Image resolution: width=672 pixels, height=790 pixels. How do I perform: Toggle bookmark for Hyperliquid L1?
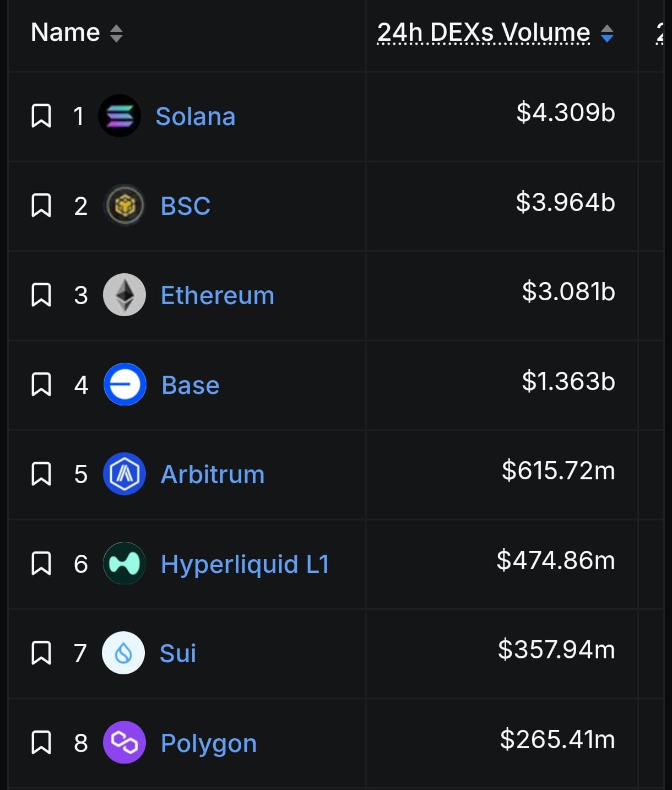(x=41, y=563)
